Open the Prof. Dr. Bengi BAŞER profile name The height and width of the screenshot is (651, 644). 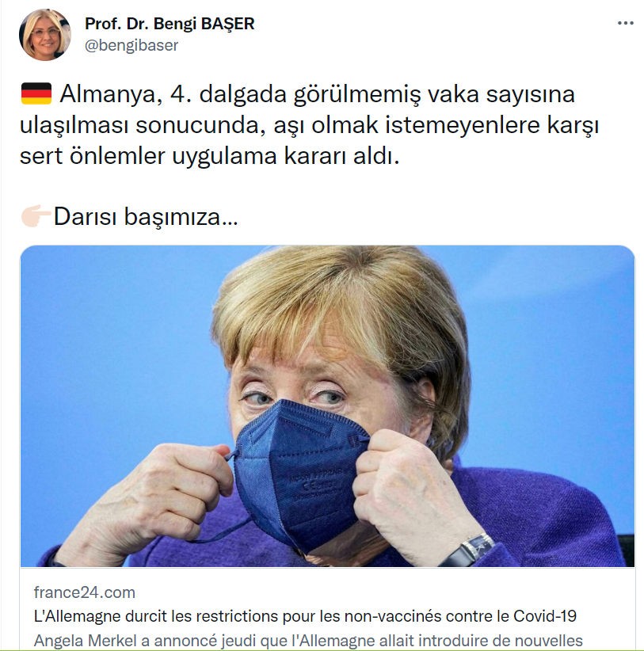point(170,24)
